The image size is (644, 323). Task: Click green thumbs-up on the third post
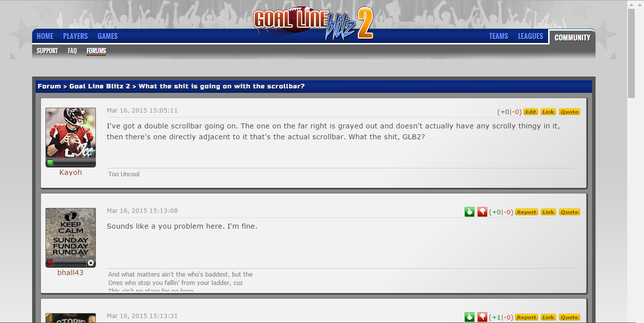coord(469,317)
